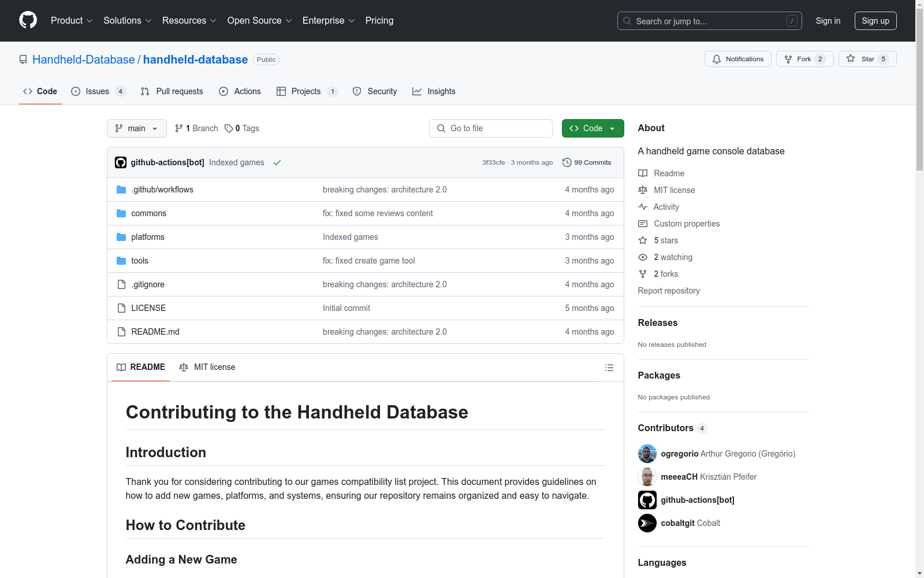This screenshot has height=578, width=924.
Task: Expand the Product menu
Action: point(72,21)
